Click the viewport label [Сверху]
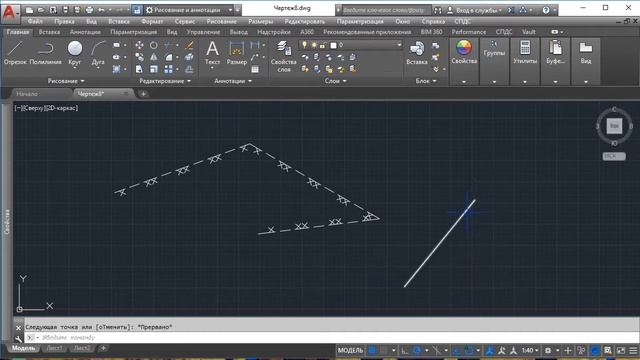The image size is (640, 360). click(x=35, y=108)
